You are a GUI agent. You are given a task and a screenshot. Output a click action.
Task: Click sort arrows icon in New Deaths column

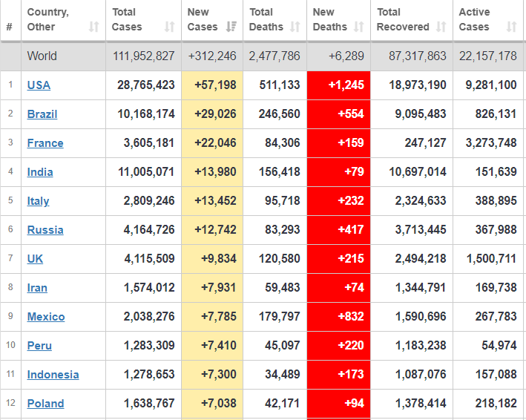(x=359, y=27)
